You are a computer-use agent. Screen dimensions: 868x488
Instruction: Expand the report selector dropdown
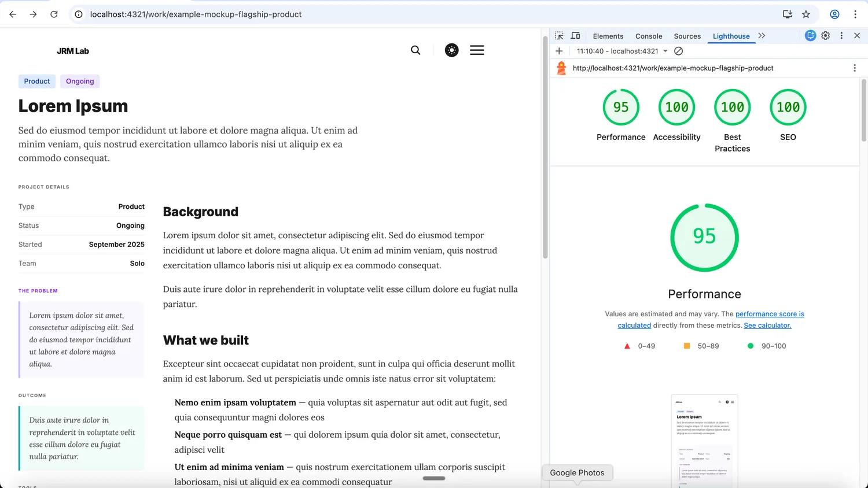pyautogui.click(x=665, y=51)
